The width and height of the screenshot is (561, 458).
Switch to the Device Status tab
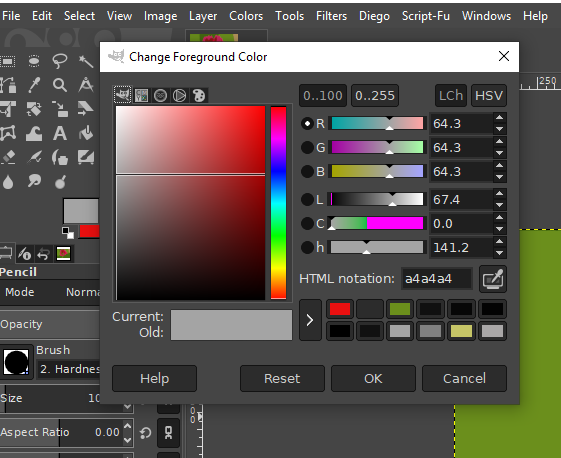[25, 254]
